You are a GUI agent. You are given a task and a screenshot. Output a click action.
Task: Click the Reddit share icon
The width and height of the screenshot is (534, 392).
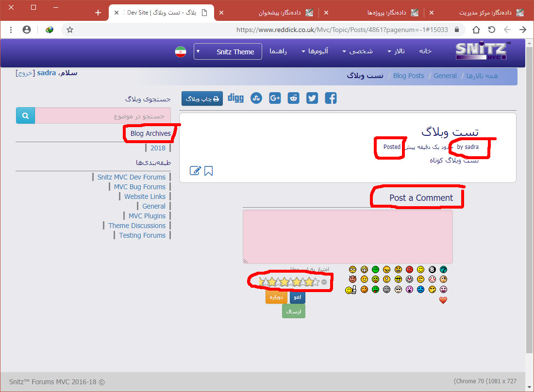[x=294, y=98]
